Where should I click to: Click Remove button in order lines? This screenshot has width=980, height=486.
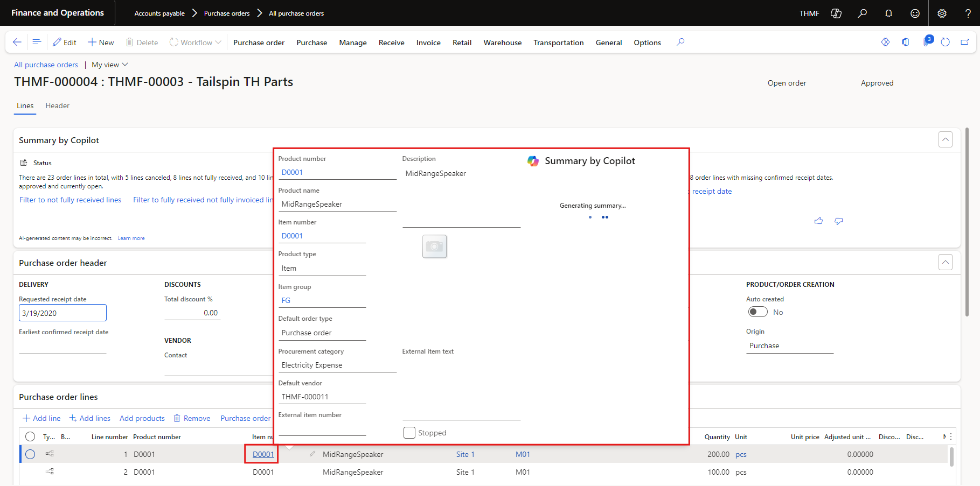pos(192,418)
